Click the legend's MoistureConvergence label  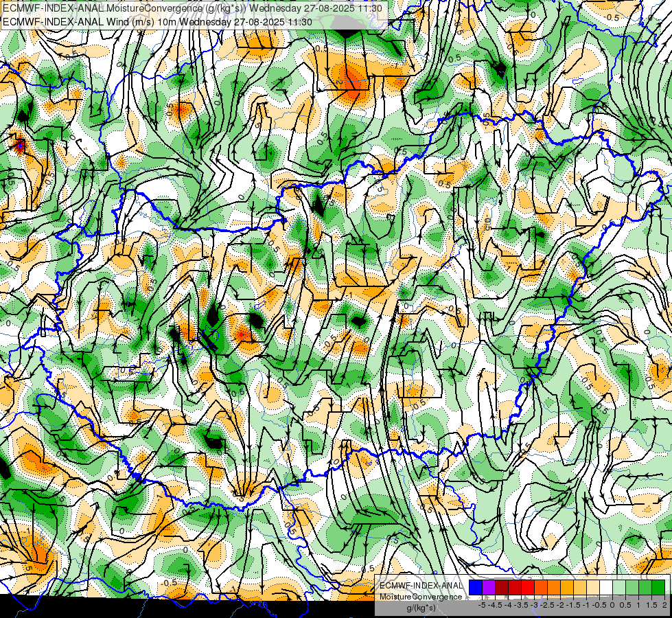[421, 597]
